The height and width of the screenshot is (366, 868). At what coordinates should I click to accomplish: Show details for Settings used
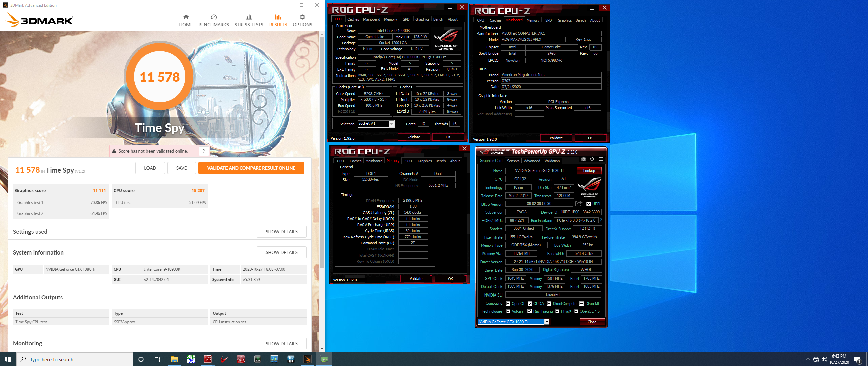281,232
